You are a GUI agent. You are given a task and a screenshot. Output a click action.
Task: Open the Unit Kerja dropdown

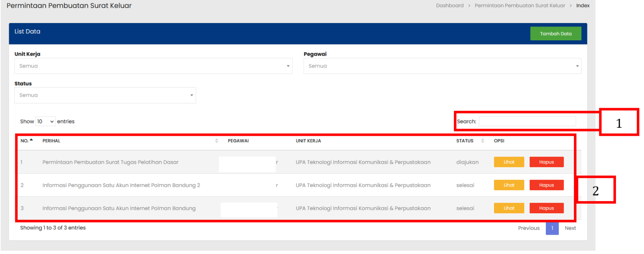pyautogui.click(x=153, y=66)
